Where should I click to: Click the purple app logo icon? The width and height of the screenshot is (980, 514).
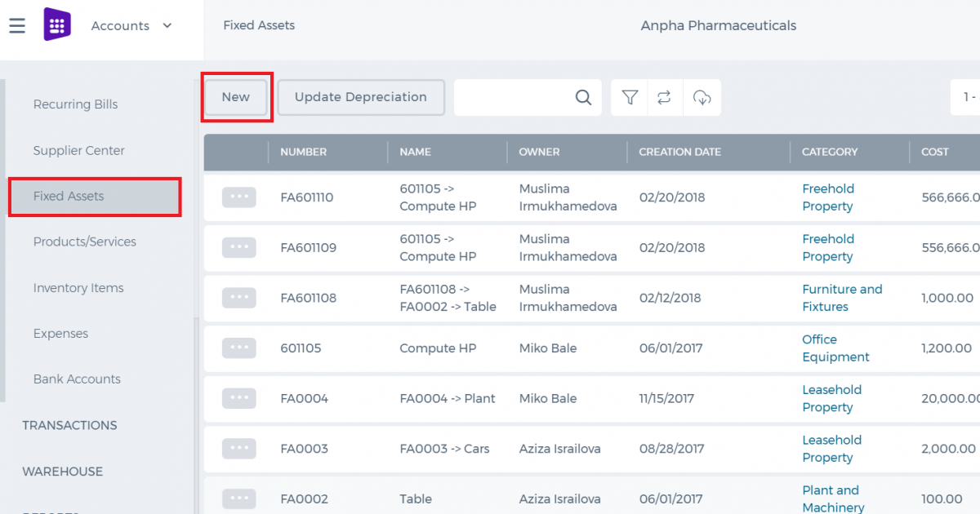pos(57,24)
